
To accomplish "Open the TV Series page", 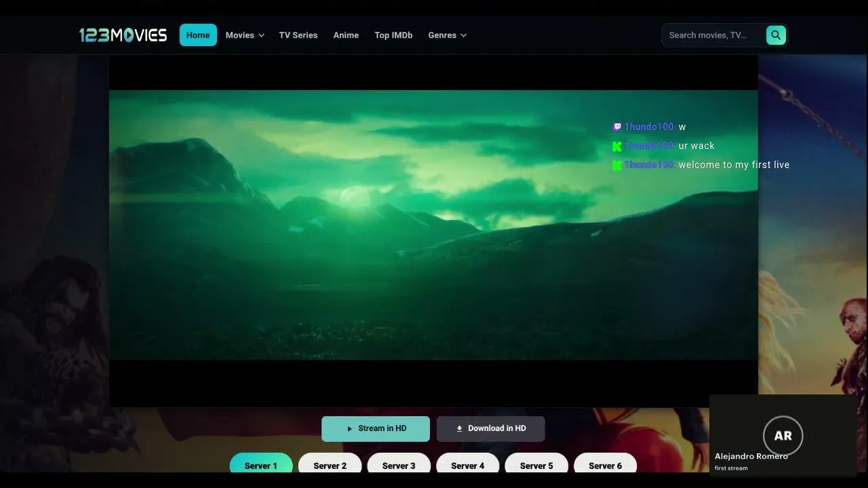I will (x=298, y=35).
